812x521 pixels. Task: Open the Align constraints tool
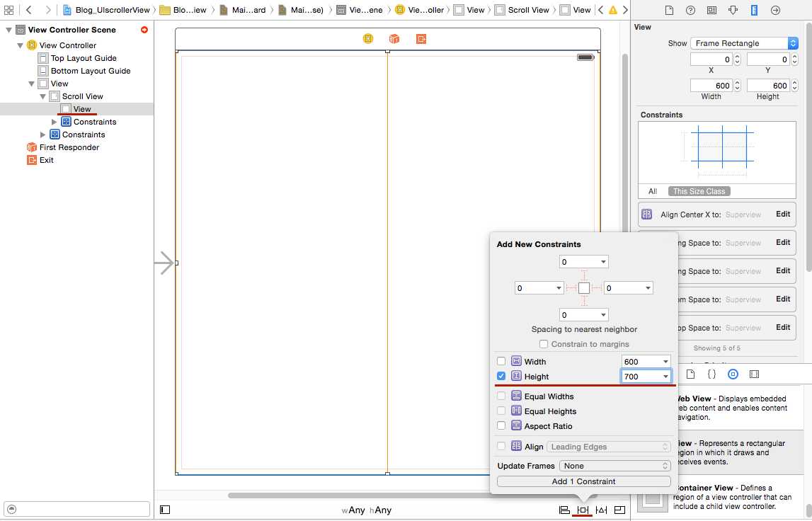pos(564,510)
